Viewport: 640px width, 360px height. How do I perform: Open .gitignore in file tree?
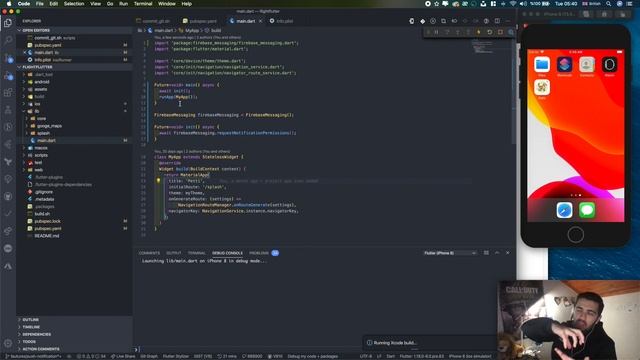[43, 192]
